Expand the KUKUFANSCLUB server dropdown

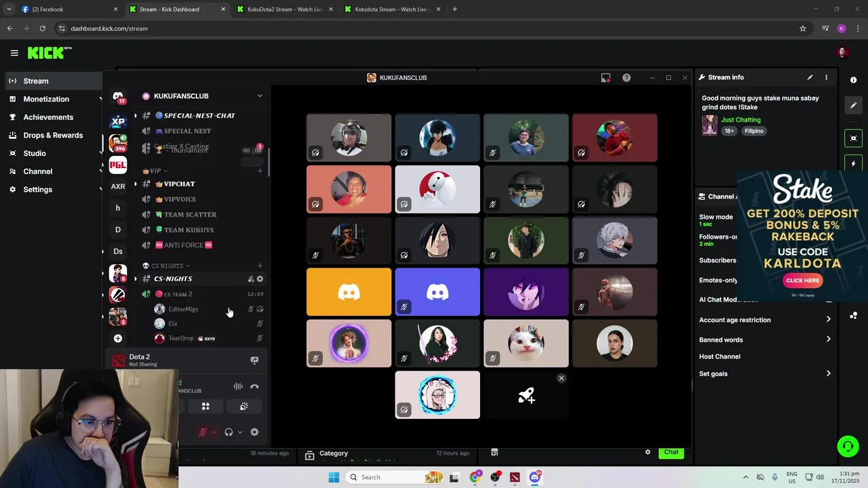260,96
